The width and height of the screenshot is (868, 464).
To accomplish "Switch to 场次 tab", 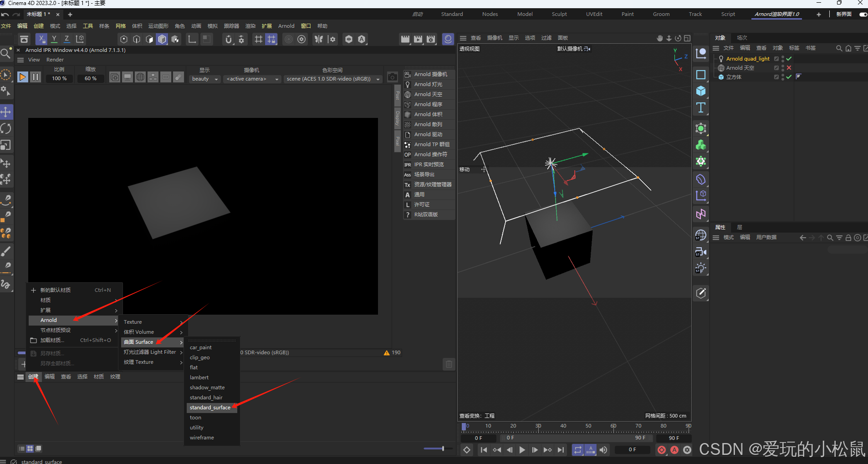I will click(742, 38).
